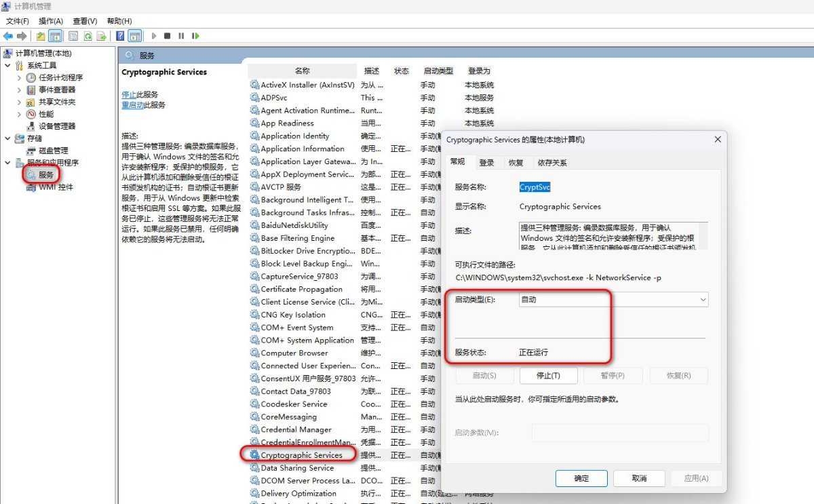This screenshot has height=504, width=814.
Task: Click the 描述 text box in dialog
Action: coord(613,235)
